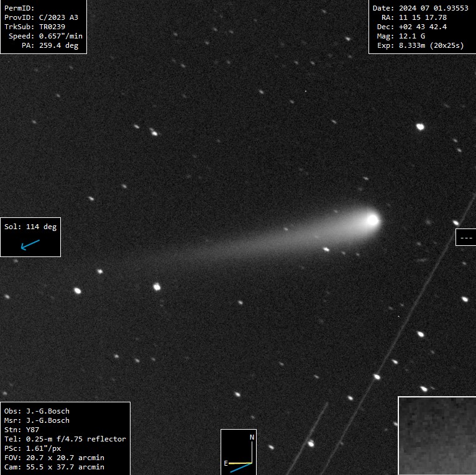The image size is (476, 475).
Task: Select the 'TrkSub: TR0239' line
Action: click(x=35, y=27)
